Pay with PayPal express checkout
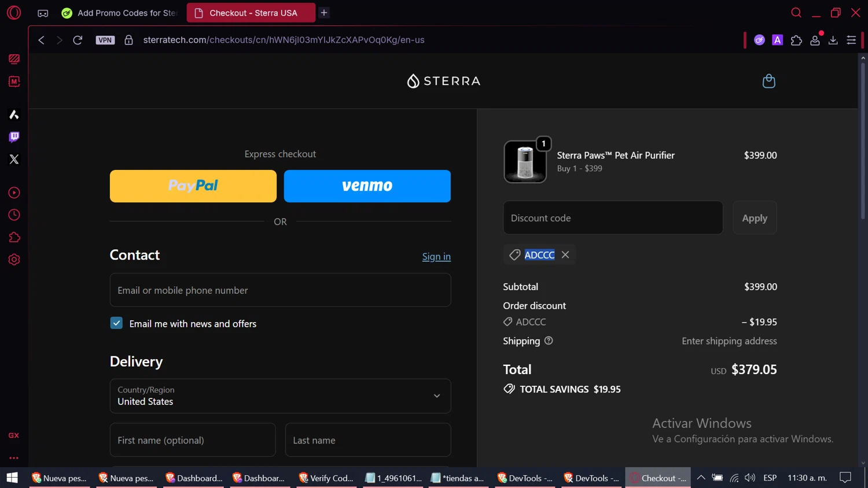This screenshot has height=488, width=868. 193,186
